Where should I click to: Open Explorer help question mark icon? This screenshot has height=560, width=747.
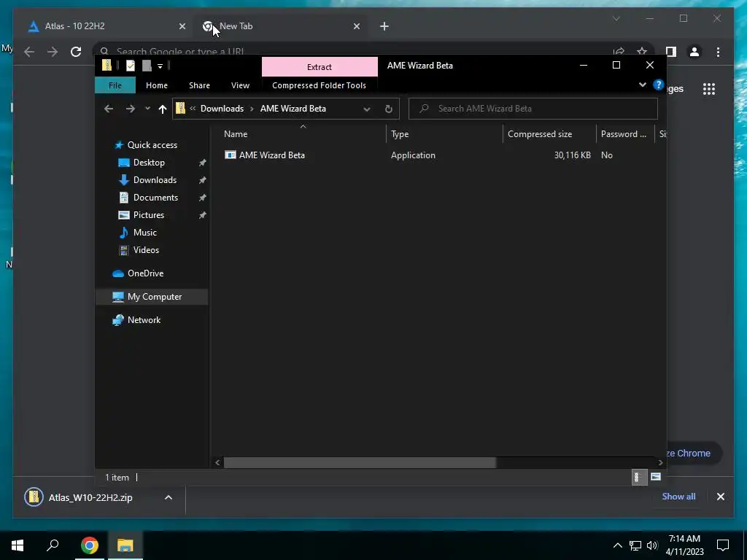[x=659, y=85]
